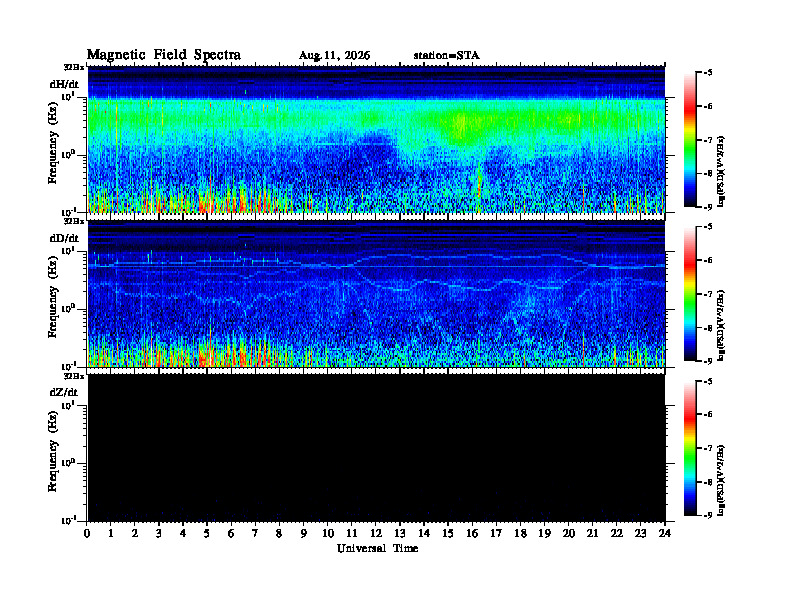
Task: Click hour 15 on the Universal Time axis
Action: (448, 534)
